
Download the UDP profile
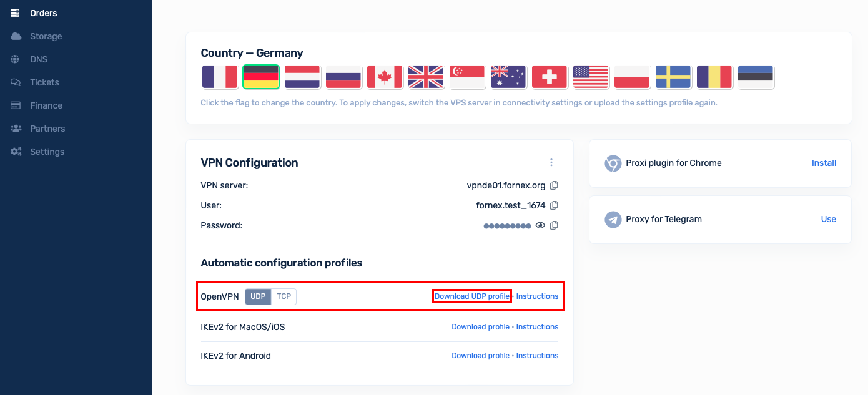[472, 296]
